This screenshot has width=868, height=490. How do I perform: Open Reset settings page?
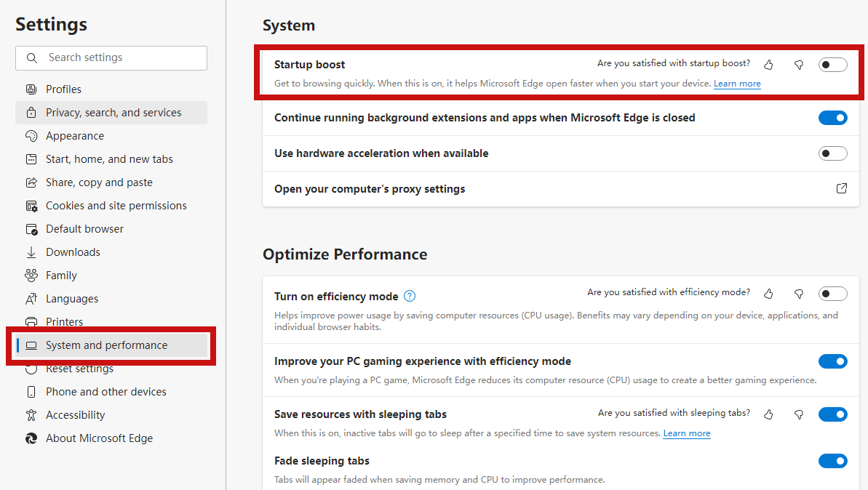111,369
